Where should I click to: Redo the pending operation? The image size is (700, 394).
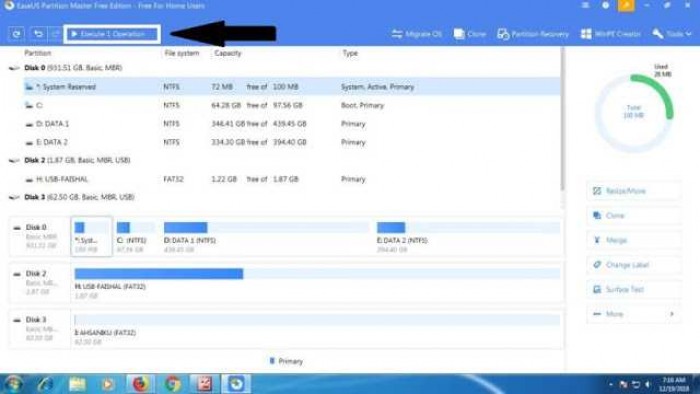tap(55, 34)
